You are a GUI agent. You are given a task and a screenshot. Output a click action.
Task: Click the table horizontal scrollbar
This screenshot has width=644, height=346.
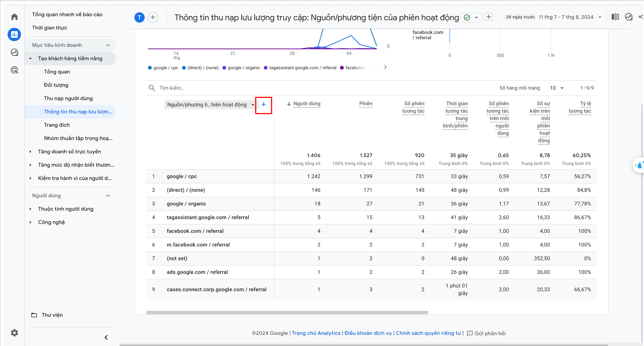point(287,312)
